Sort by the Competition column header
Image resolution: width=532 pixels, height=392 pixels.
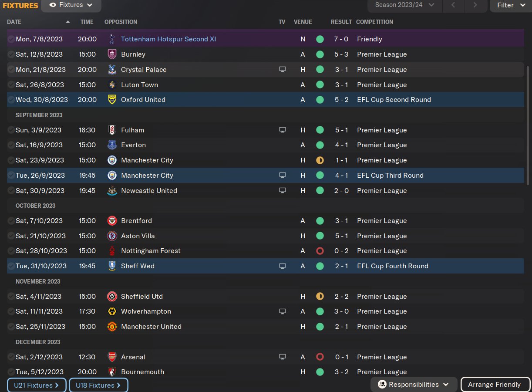(x=374, y=22)
